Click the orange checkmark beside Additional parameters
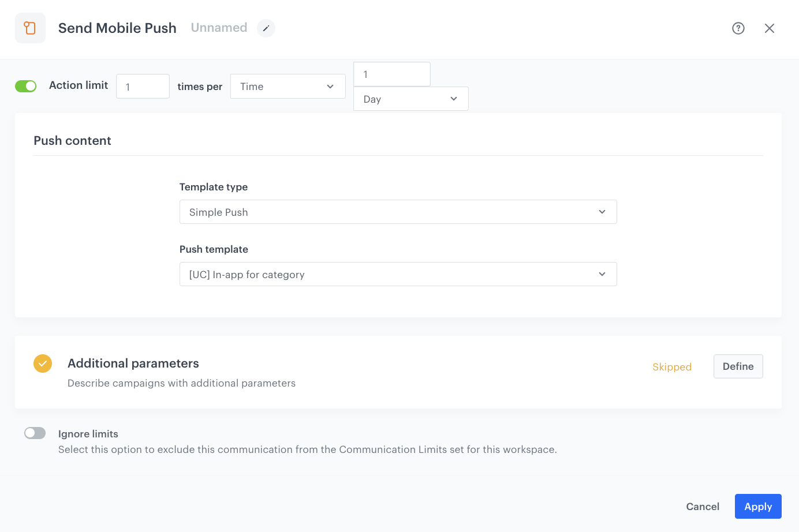799x532 pixels. [x=42, y=364]
